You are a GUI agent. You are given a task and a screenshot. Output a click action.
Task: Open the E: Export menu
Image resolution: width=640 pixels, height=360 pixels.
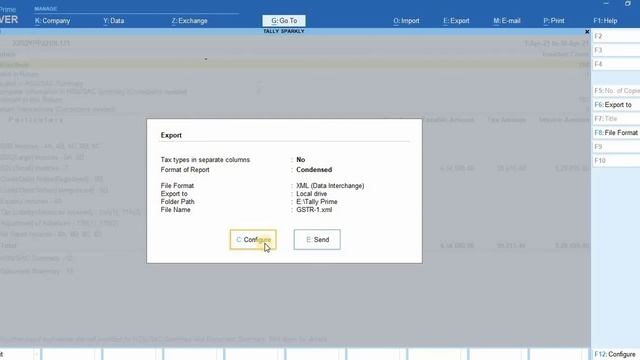456,21
